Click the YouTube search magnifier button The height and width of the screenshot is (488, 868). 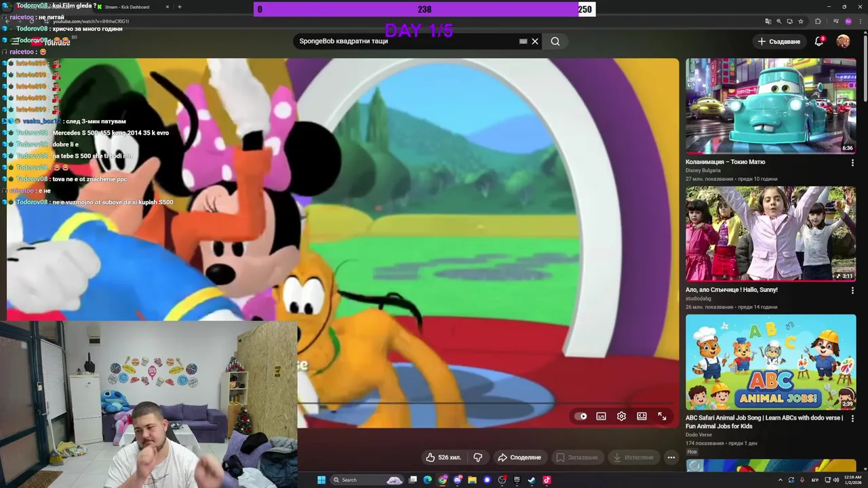[555, 41]
